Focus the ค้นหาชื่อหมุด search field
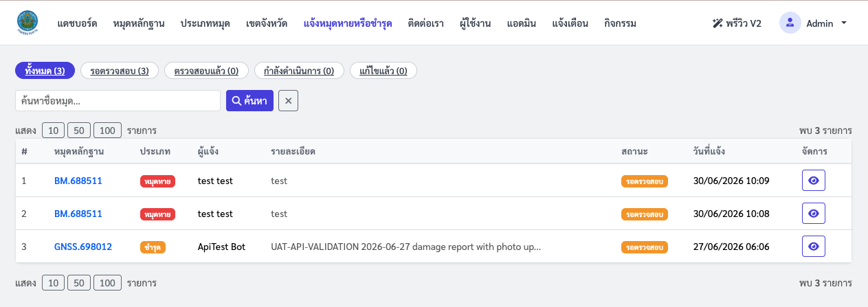The image size is (868, 307). pyautogui.click(x=118, y=100)
